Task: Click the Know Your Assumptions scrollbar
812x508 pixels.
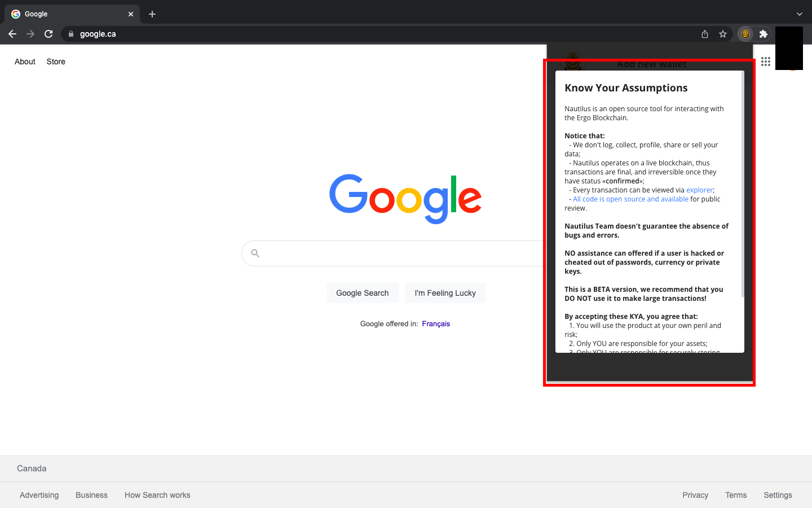Action: (x=743, y=184)
